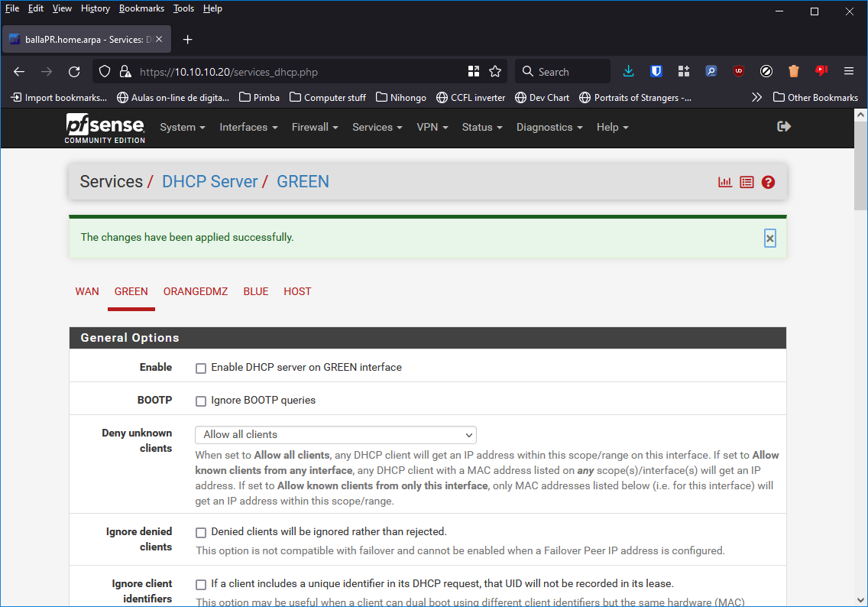
Task: Open the Firefox downloads icon
Action: [628, 71]
